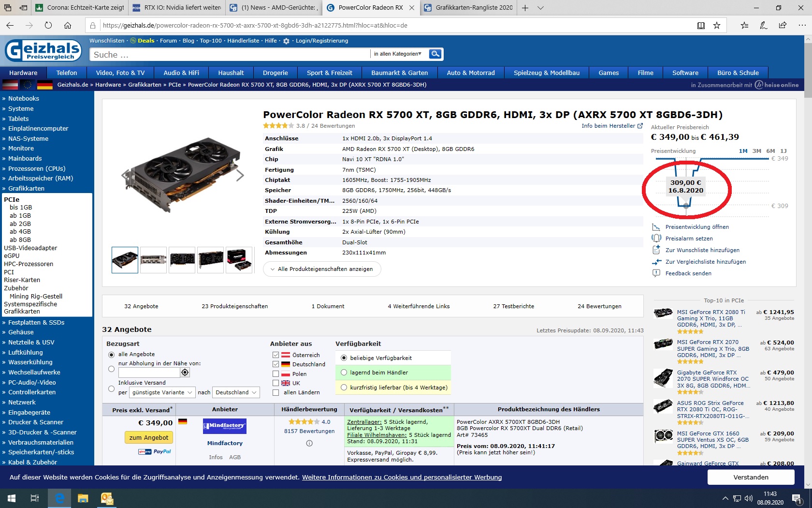Open Deutschland shipping destination dropdown
812x508 pixels.
coord(236,392)
